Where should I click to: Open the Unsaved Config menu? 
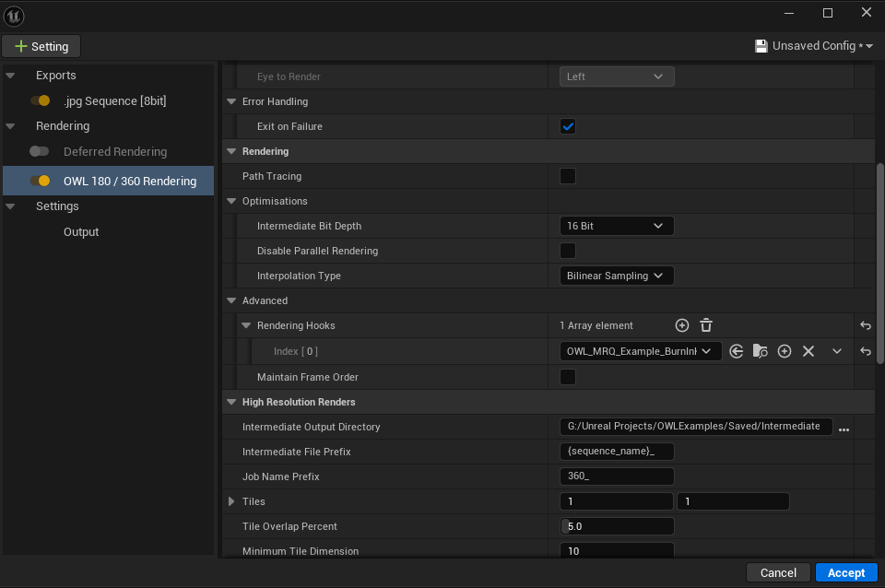[x=813, y=46]
